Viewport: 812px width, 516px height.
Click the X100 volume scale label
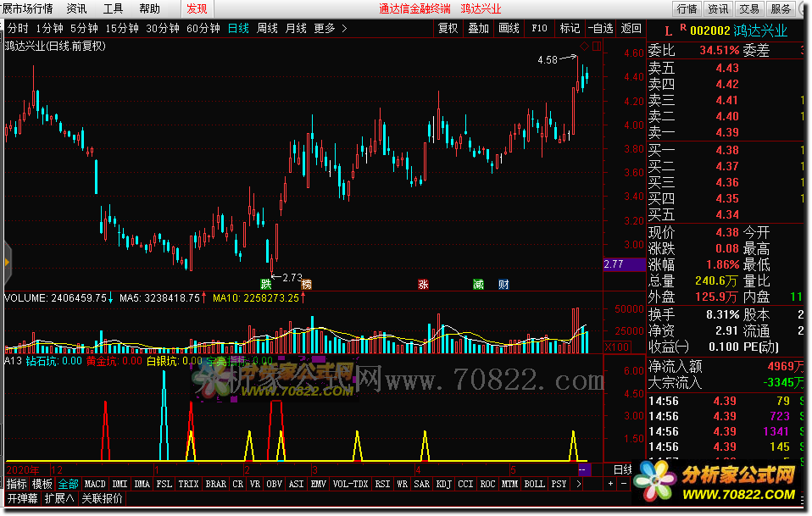point(616,347)
